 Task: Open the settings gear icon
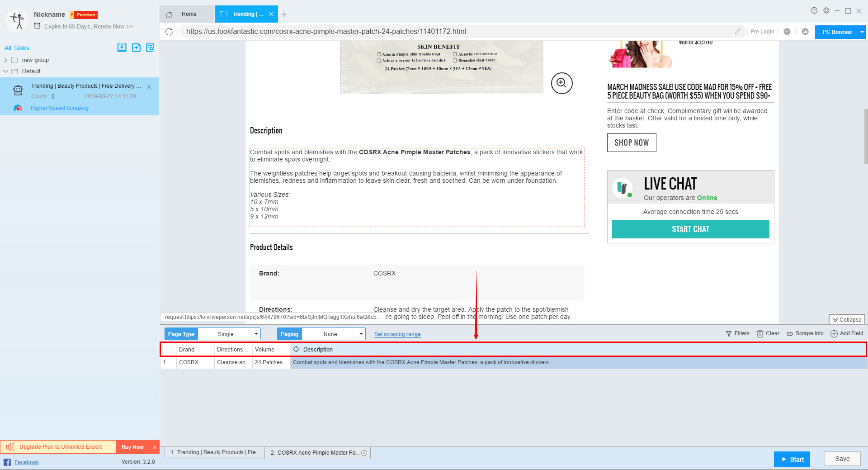[826, 10]
